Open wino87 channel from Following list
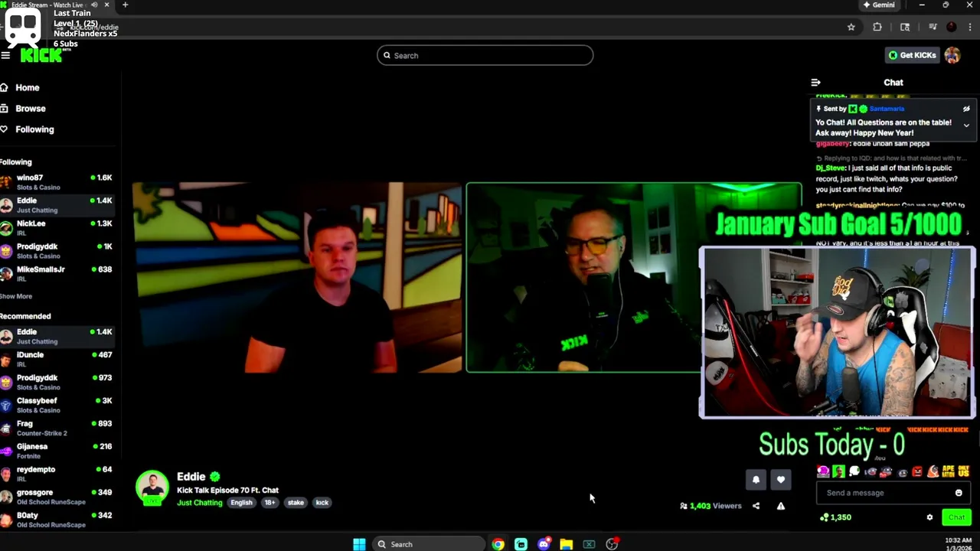980x551 pixels. pos(57,182)
